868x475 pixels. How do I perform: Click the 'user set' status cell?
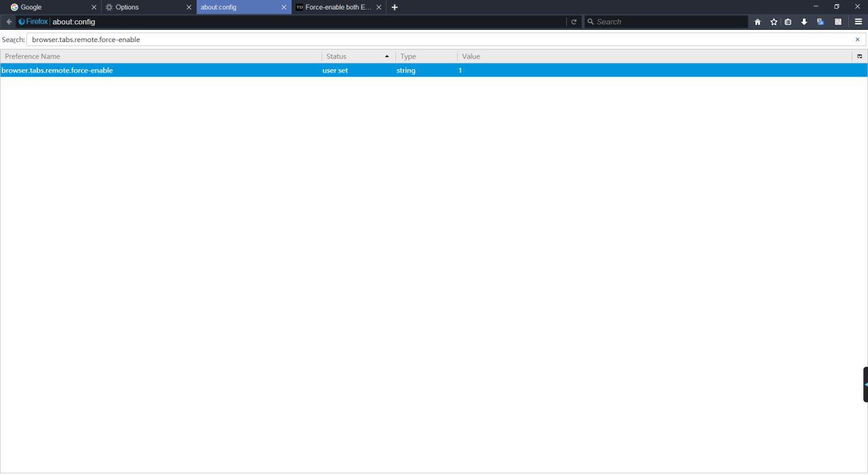[335, 71]
